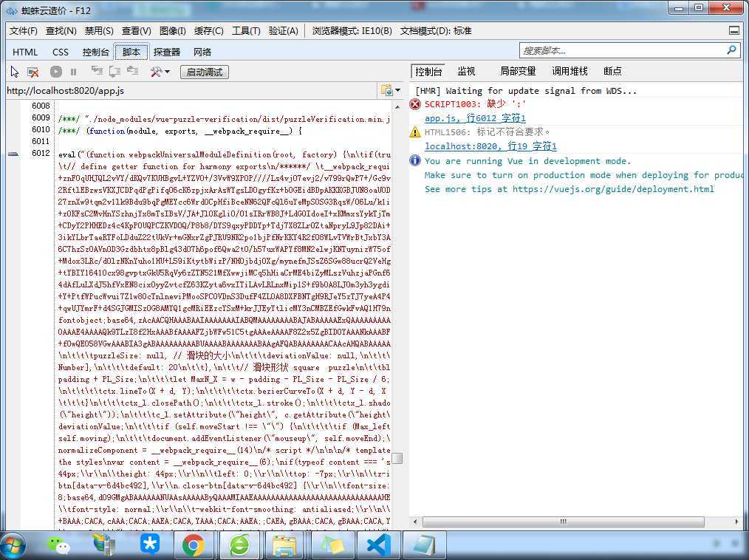Image resolution: width=749 pixels, height=560 pixels.
Task: Click the console scrollbar right arrow
Action: (x=737, y=522)
